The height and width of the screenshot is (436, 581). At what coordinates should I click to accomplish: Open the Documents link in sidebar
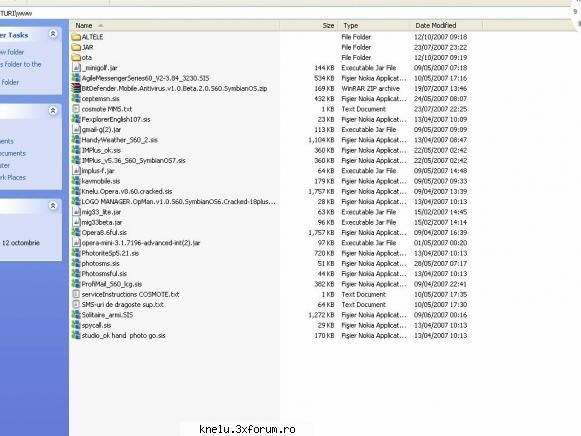coord(13,153)
